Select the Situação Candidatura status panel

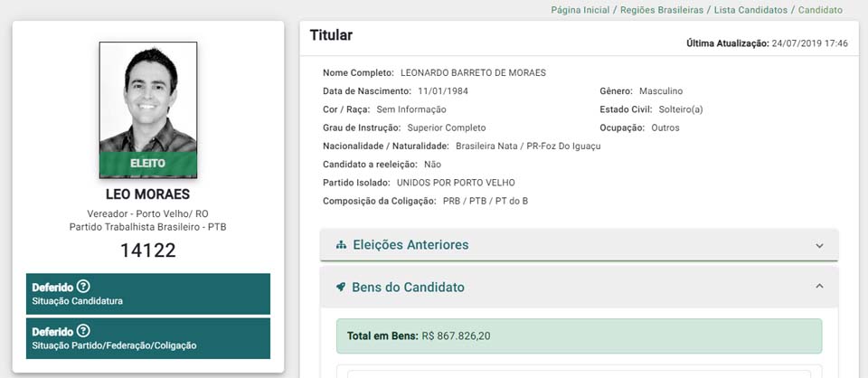coord(148,294)
